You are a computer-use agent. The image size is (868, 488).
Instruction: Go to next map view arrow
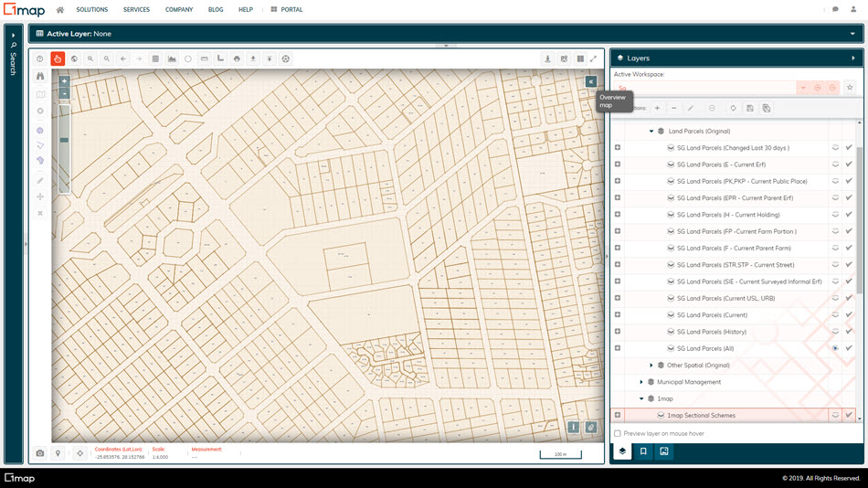coord(139,58)
